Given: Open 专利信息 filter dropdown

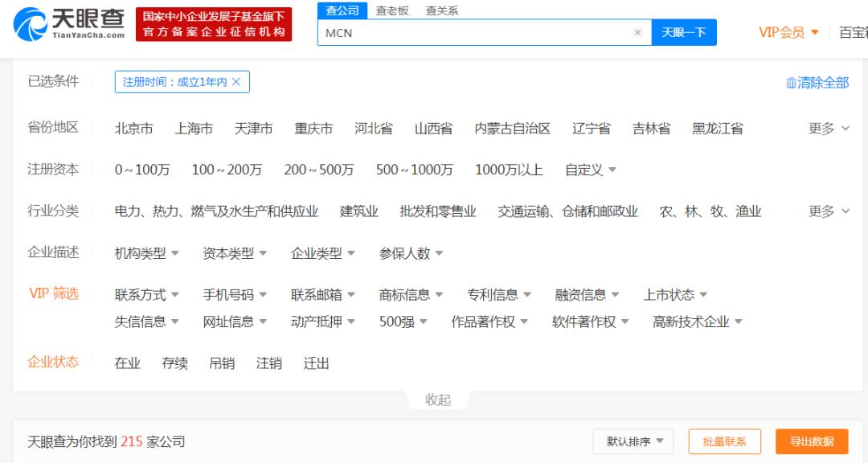Looking at the screenshot, I should [x=498, y=295].
